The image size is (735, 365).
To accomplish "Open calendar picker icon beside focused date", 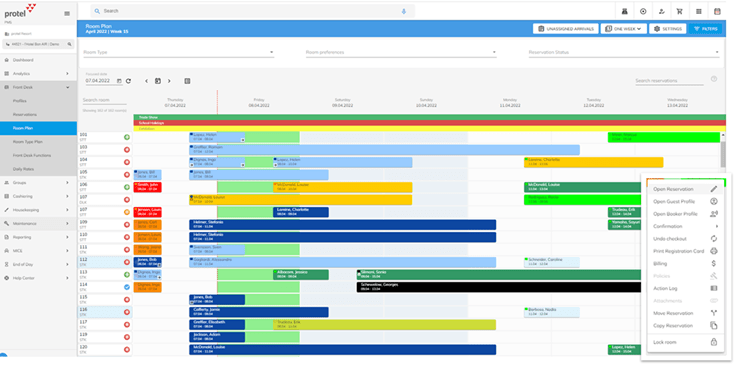I will 119,81.
